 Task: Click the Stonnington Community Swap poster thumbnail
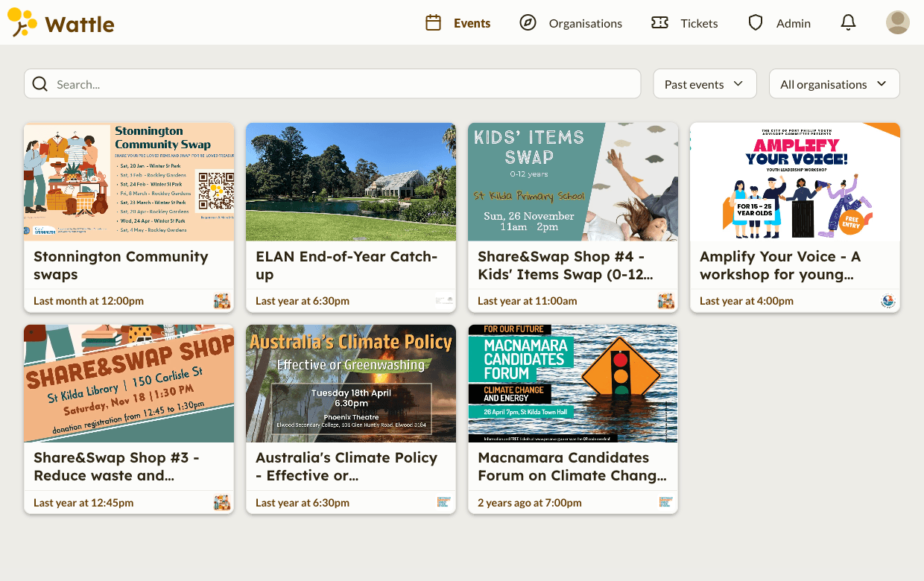point(128,181)
